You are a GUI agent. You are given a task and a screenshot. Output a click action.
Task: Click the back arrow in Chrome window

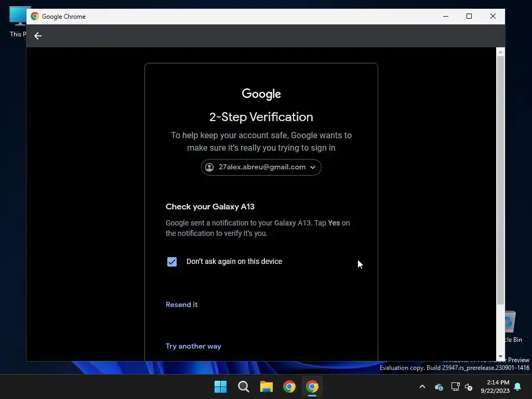[37, 36]
